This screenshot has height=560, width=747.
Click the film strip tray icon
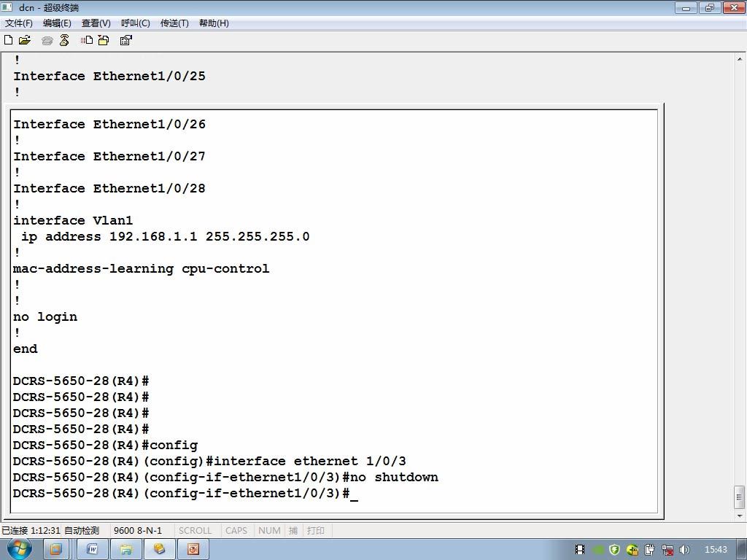click(580, 550)
